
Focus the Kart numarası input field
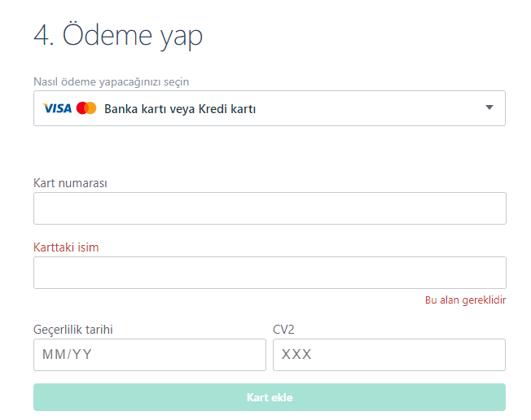pos(270,208)
